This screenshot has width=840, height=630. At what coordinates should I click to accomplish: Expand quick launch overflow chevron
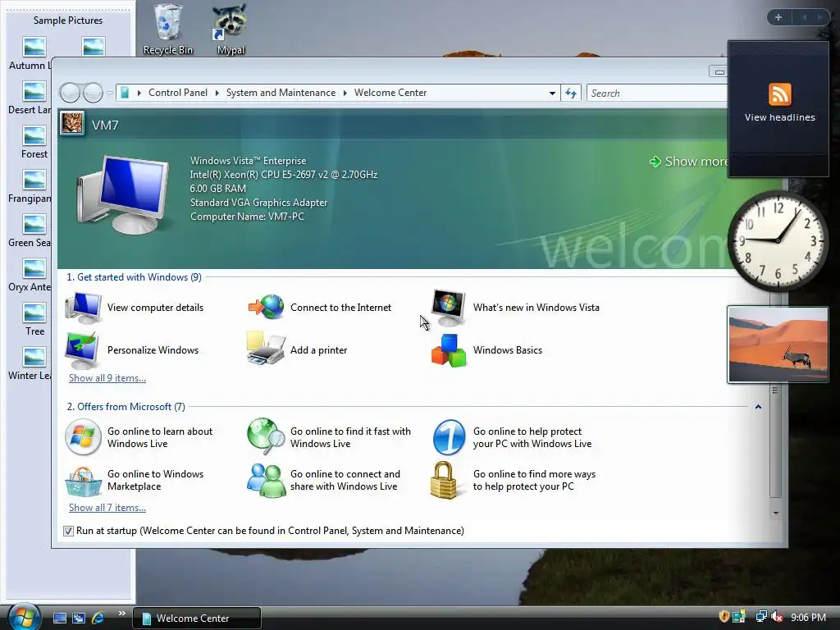122,613
